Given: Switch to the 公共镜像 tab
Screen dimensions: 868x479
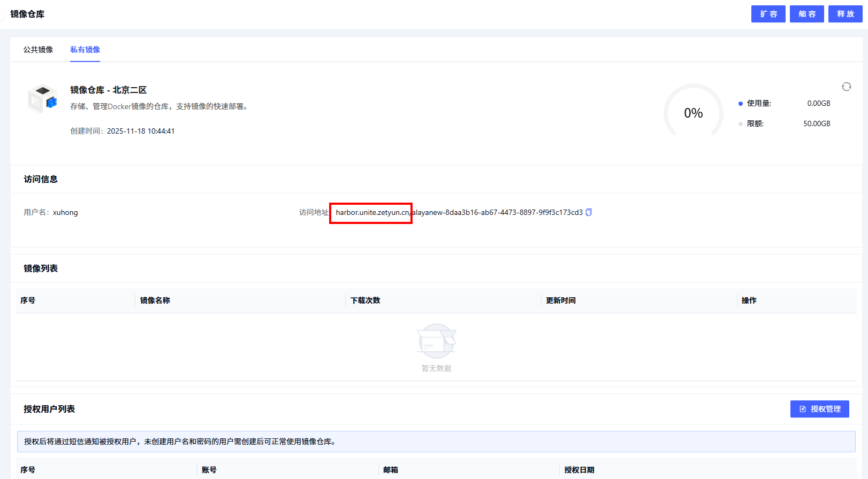Looking at the screenshot, I should (38, 50).
